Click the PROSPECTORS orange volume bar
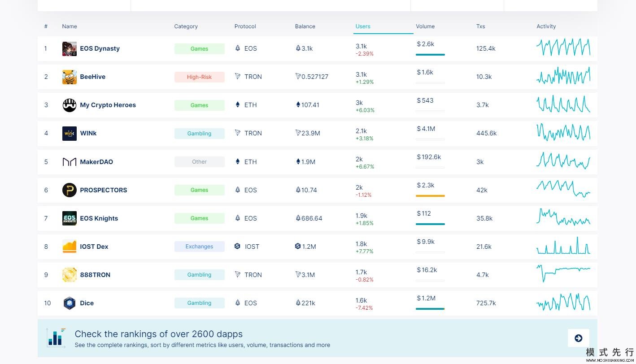The width and height of the screenshot is (636, 364). [x=430, y=196]
